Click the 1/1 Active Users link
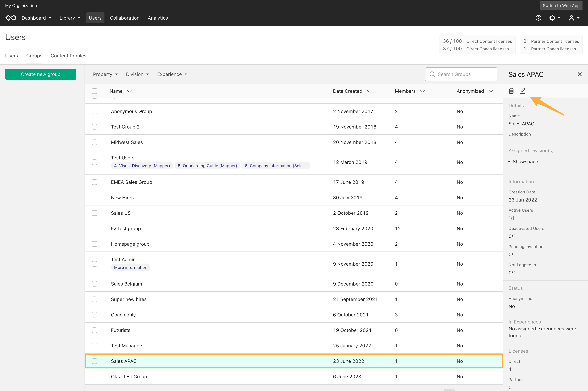This screenshot has height=391, width=588. pos(511,218)
